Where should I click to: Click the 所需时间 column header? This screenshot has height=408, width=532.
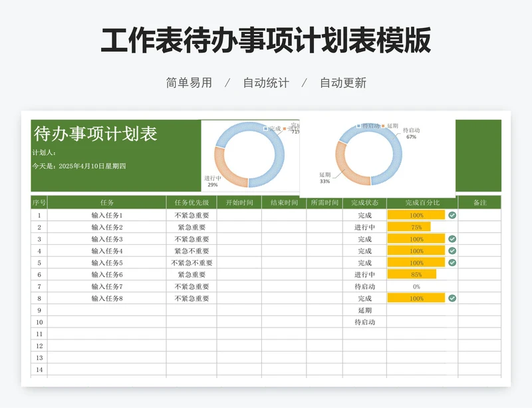(x=325, y=202)
